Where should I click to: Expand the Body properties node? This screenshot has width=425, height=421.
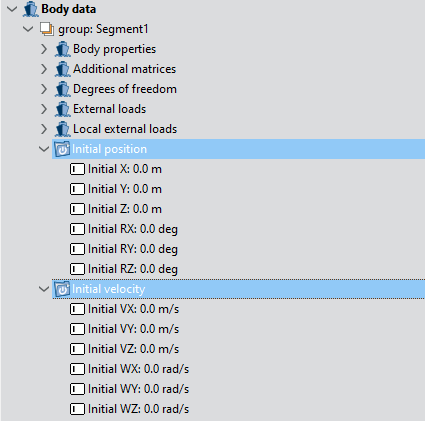point(44,49)
